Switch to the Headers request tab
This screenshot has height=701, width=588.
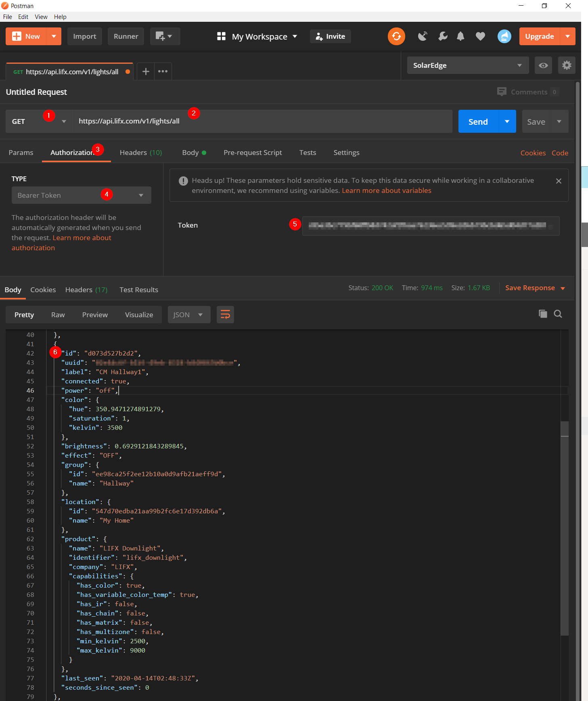pos(140,153)
